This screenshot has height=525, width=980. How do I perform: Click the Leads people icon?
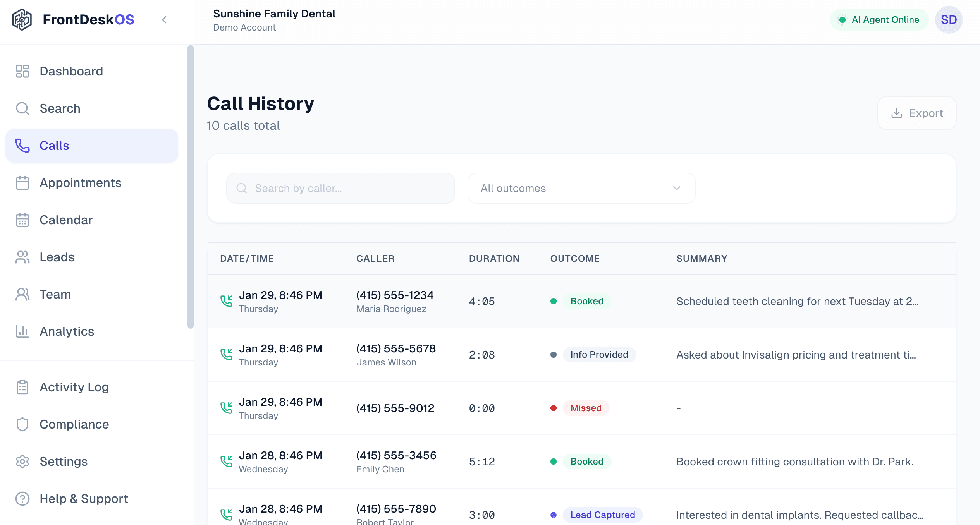22,257
